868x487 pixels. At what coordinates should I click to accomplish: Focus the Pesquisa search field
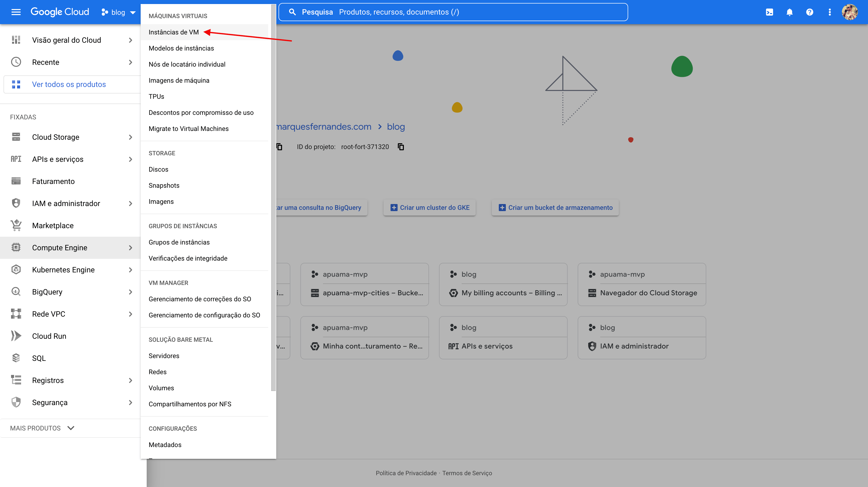[x=453, y=12]
